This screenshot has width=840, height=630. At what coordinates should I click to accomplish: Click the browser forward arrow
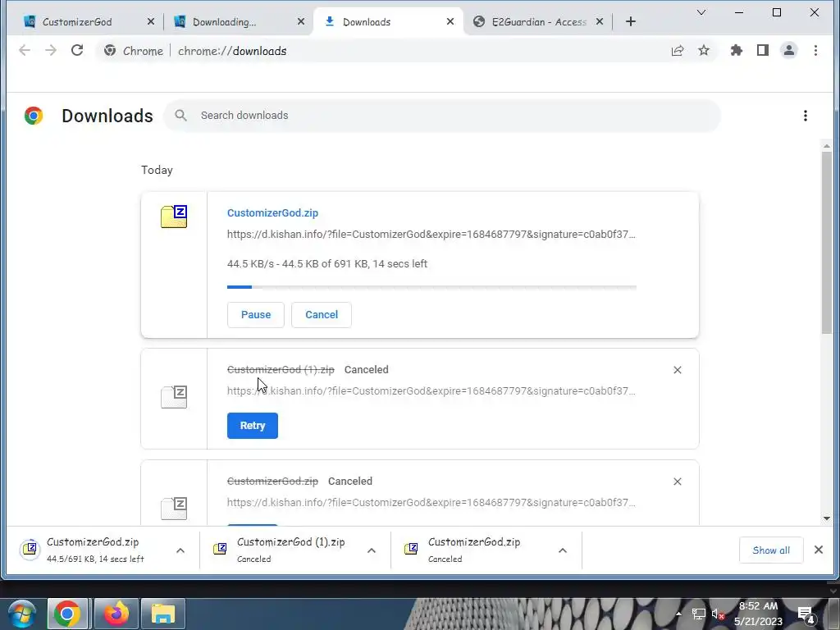(x=50, y=50)
